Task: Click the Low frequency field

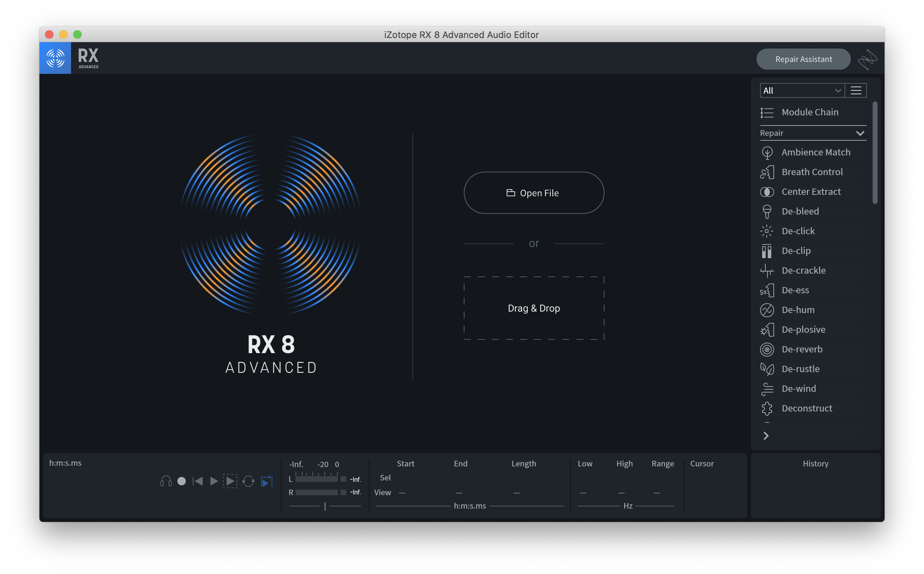Action: pyautogui.click(x=583, y=493)
